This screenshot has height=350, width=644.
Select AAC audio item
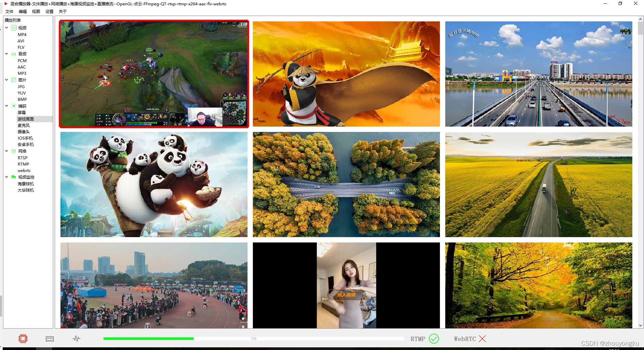coord(22,67)
